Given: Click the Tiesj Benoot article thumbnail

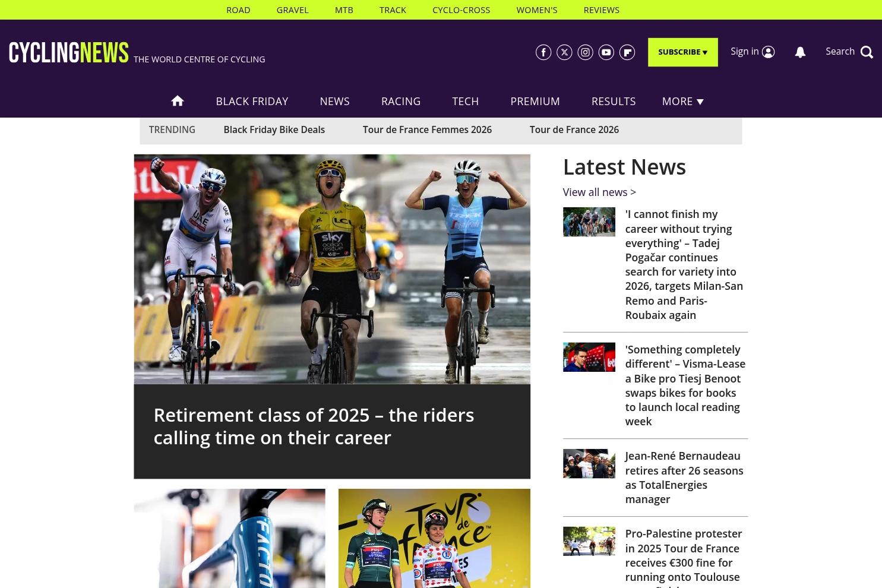Looking at the screenshot, I should 589,357.
